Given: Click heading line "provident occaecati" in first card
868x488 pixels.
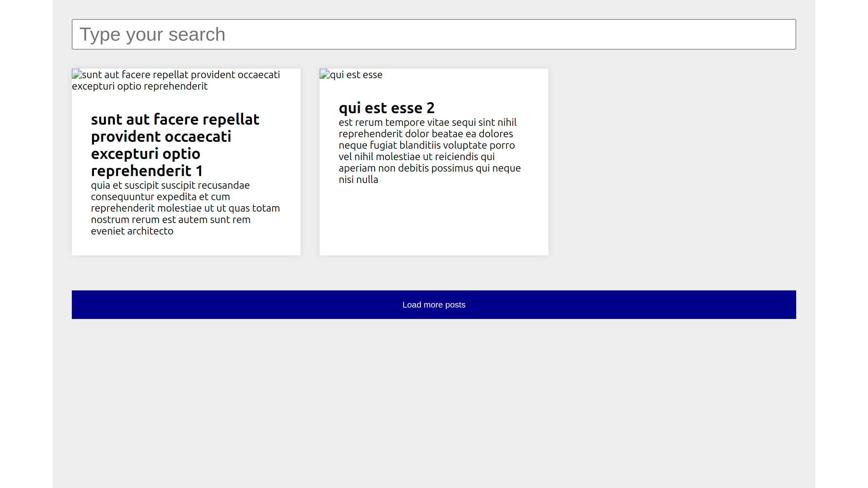Looking at the screenshot, I should pyautogui.click(x=161, y=137).
